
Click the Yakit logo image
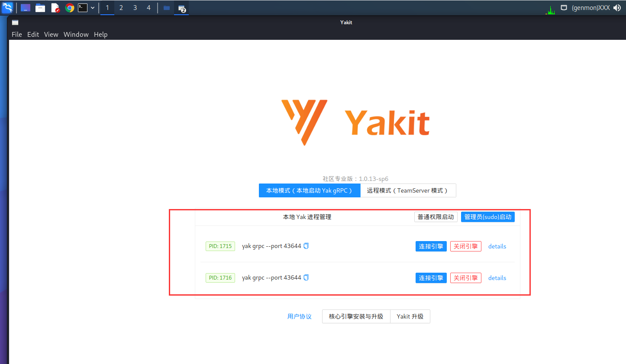coord(355,122)
